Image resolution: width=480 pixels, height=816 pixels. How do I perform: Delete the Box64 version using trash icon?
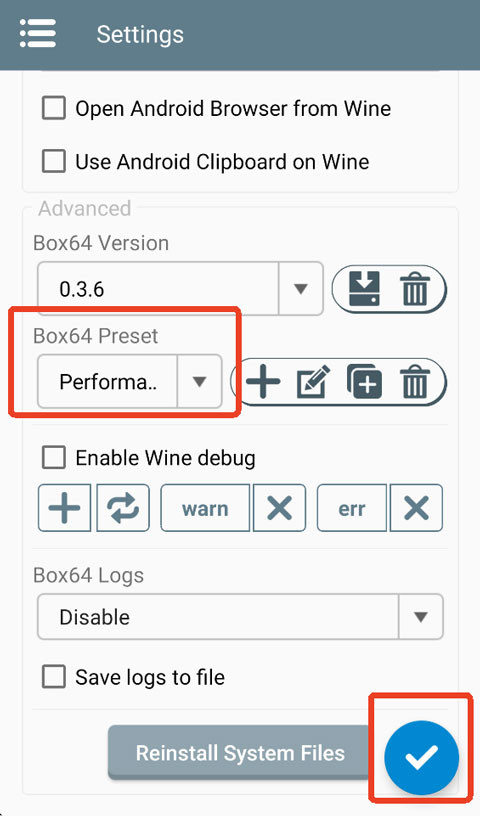point(415,289)
